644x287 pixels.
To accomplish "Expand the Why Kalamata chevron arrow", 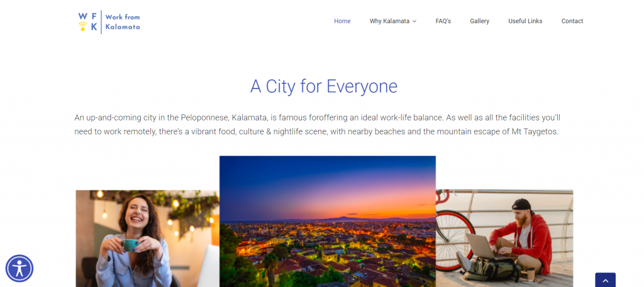I will click(414, 21).
